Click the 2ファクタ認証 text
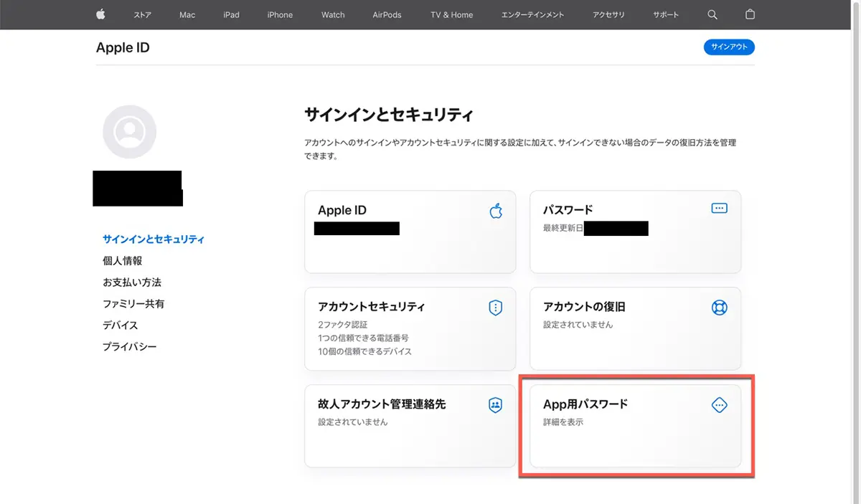This screenshot has height=504, width=861. point(343,325)
